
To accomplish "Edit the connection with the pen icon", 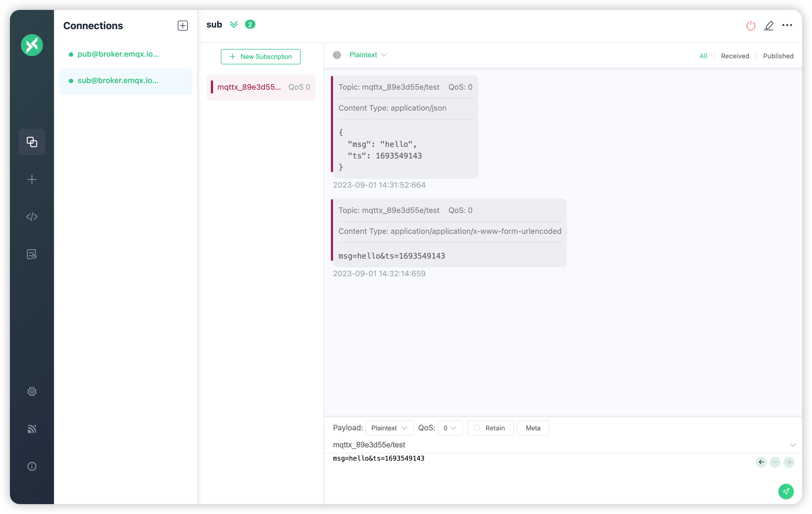I will point(769,25).
